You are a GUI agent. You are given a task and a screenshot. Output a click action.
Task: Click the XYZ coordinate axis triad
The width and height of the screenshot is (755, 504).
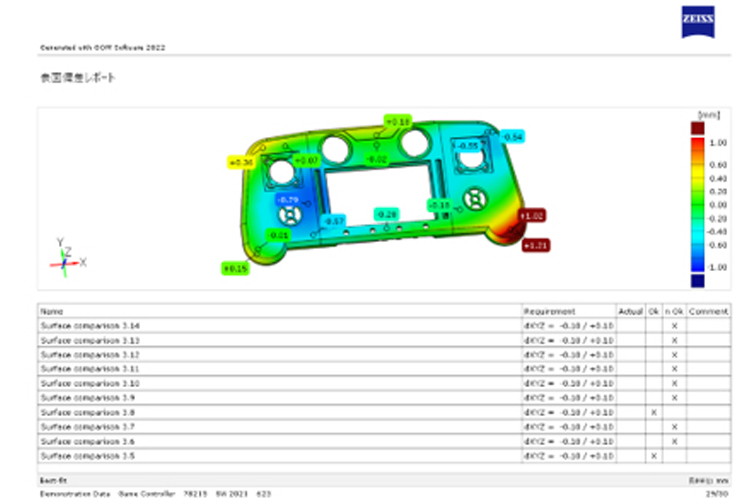pyautogui.click(x=66, y=258)
